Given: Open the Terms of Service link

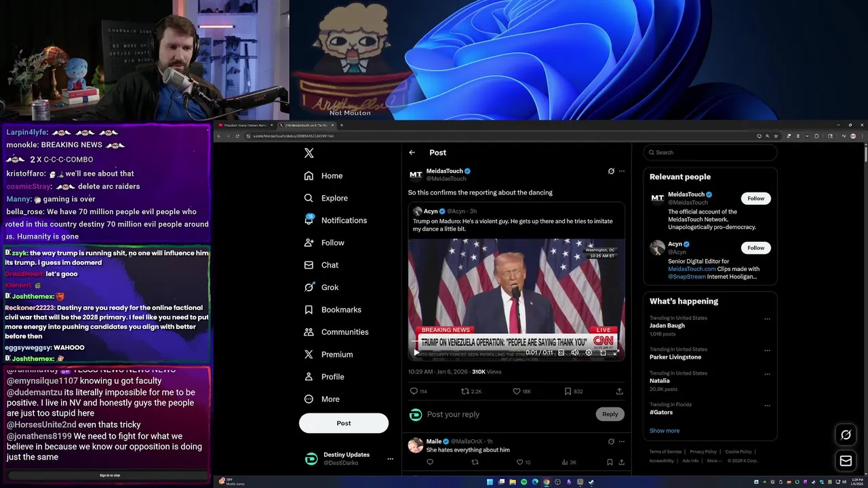Looking at the screenshot, I should coord(665,451).
